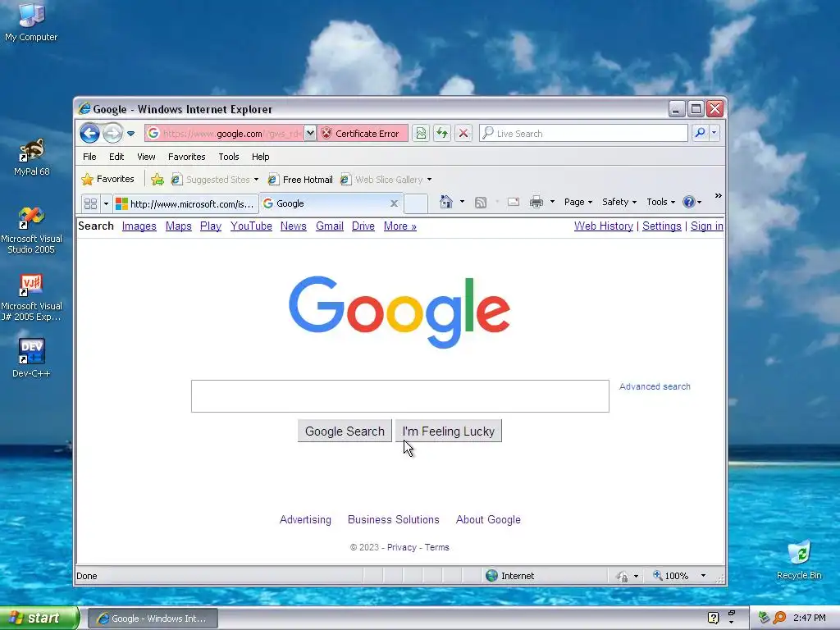The width and height of the screenshot is (840, 630).
Task: Open the Help menu
Action: [x=260, y=157]
